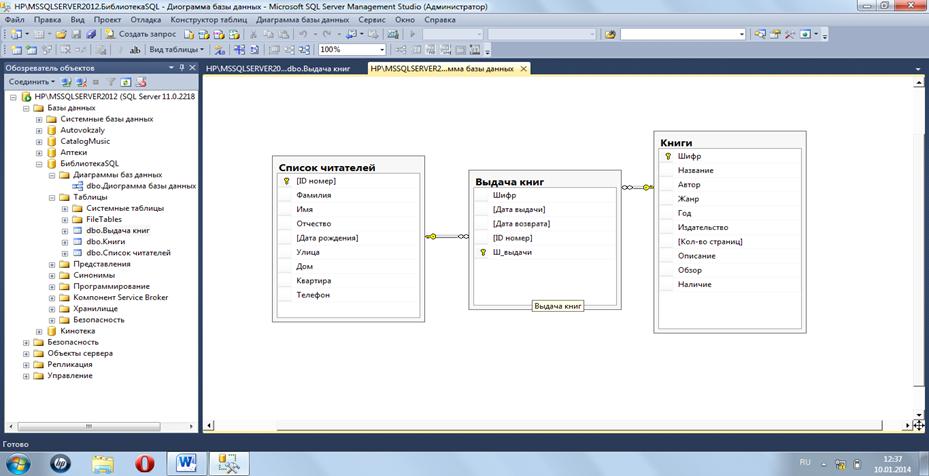Click the Книги table title in the diagram
The image size is (929, 476).
click(676, 143)
